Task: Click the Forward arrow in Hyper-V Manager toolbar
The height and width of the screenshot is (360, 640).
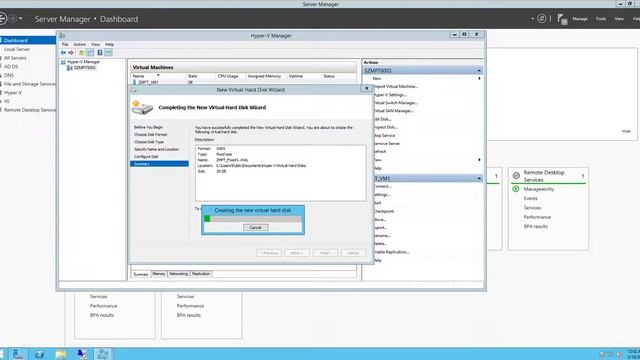Action: 71,53
